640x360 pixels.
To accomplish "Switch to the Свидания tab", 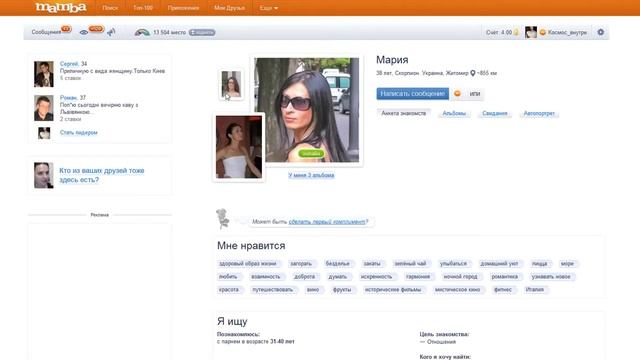I will [495, 113].
